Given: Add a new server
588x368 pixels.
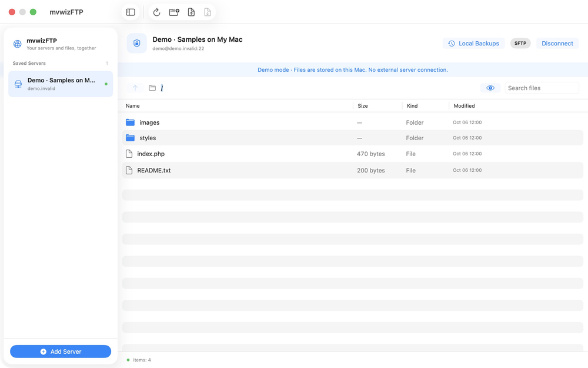Looking at the screenshot, I should 61,352.
